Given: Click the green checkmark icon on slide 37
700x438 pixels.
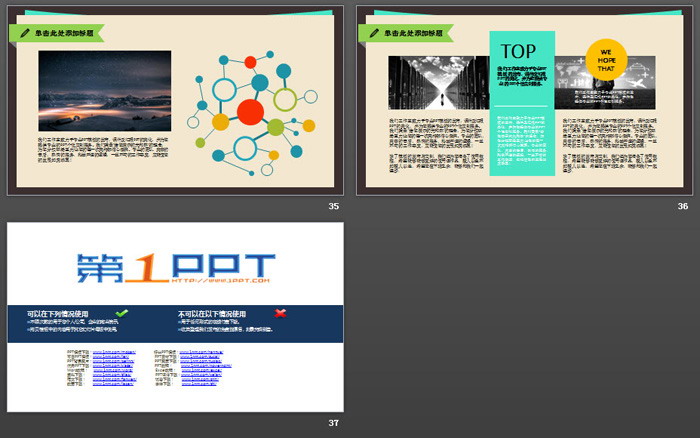Looking at the screenshot, I should 122,313.
